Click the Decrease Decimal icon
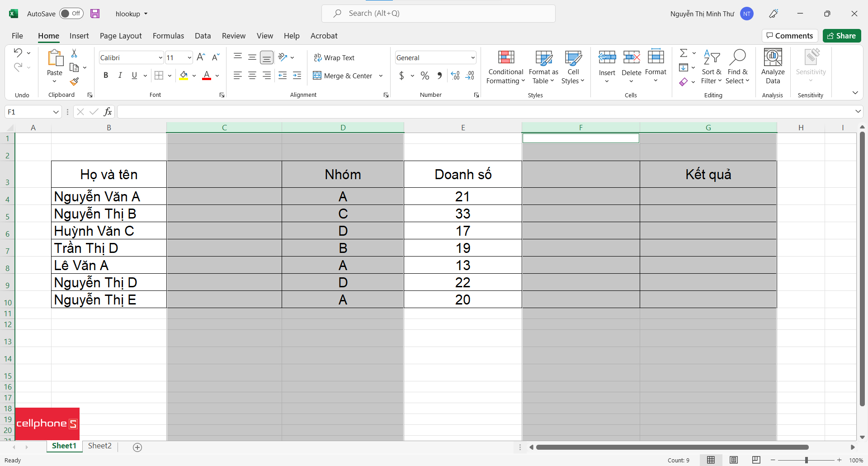 pos(470,76)
